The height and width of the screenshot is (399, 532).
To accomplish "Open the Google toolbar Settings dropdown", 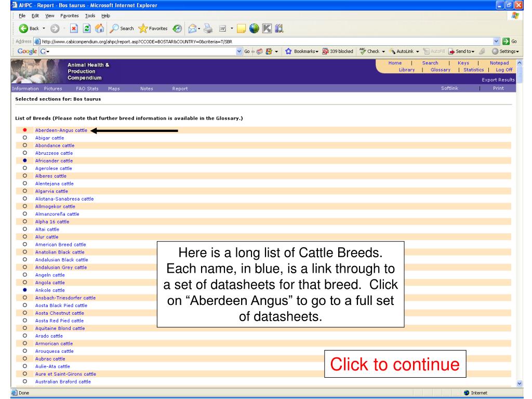I will (x=513, y=52).
